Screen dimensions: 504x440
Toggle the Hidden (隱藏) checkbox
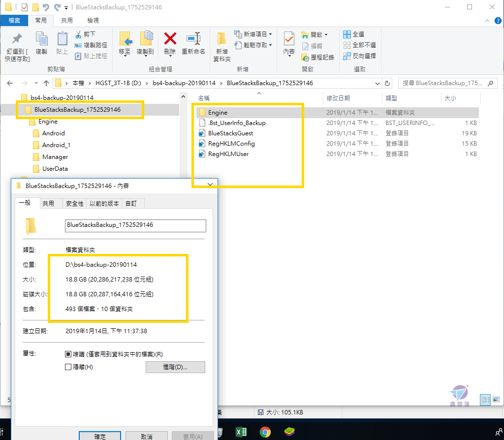click(x=68, y=367)
